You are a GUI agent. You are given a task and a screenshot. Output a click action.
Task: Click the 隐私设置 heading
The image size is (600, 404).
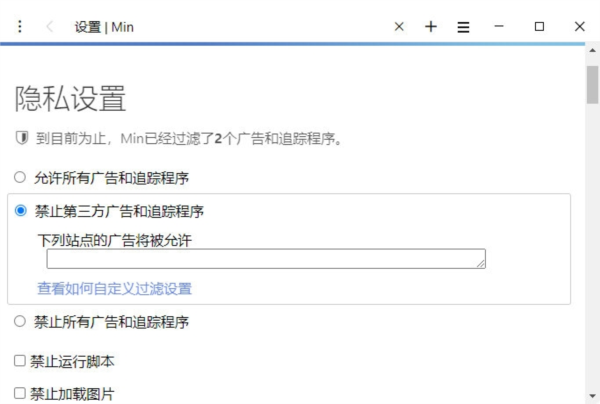tap(70, 99)
